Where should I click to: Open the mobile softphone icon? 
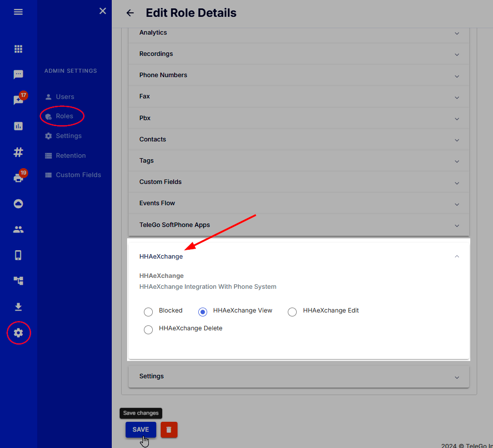coord(18,255)
